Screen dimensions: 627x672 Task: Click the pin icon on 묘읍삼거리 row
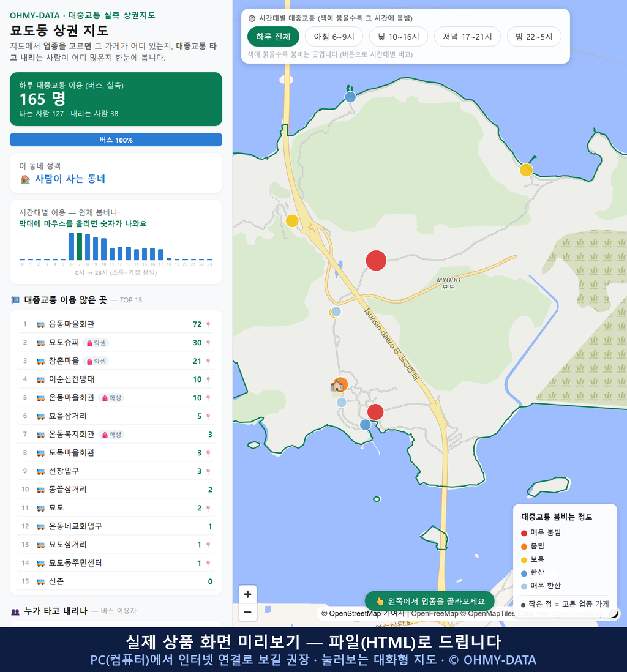(x=208, y=417)
